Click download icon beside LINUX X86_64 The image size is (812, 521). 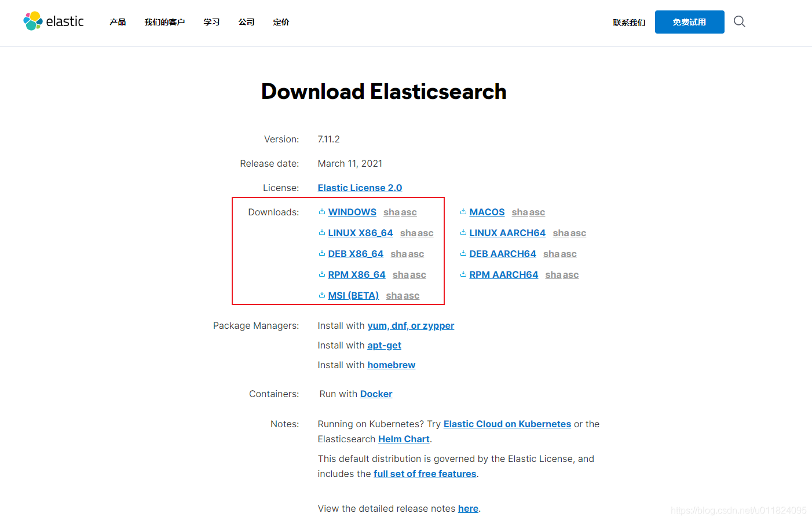pos(322,233)
